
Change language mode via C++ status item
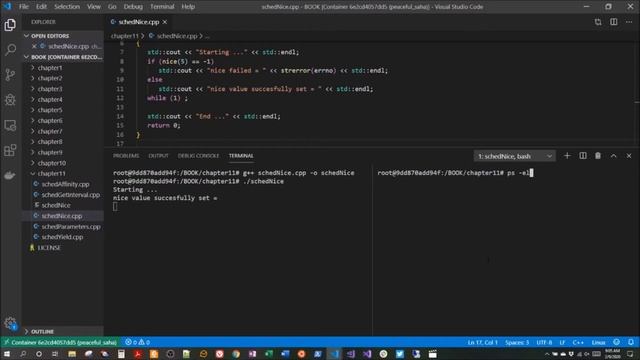(578, 342)
